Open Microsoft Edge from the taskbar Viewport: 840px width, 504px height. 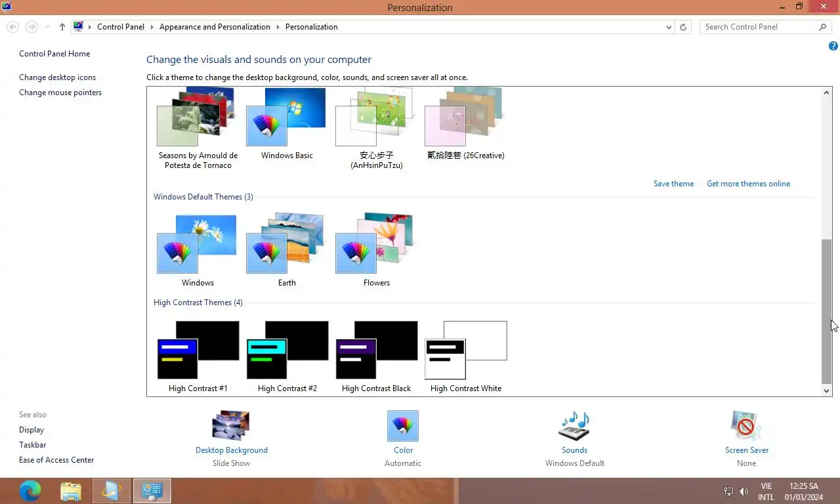pos(30,491)
